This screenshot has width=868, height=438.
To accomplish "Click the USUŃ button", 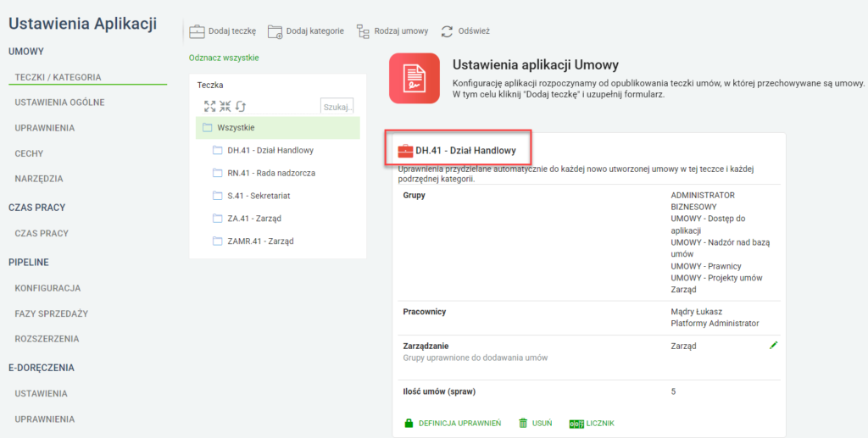I will [x=542, y=424].
